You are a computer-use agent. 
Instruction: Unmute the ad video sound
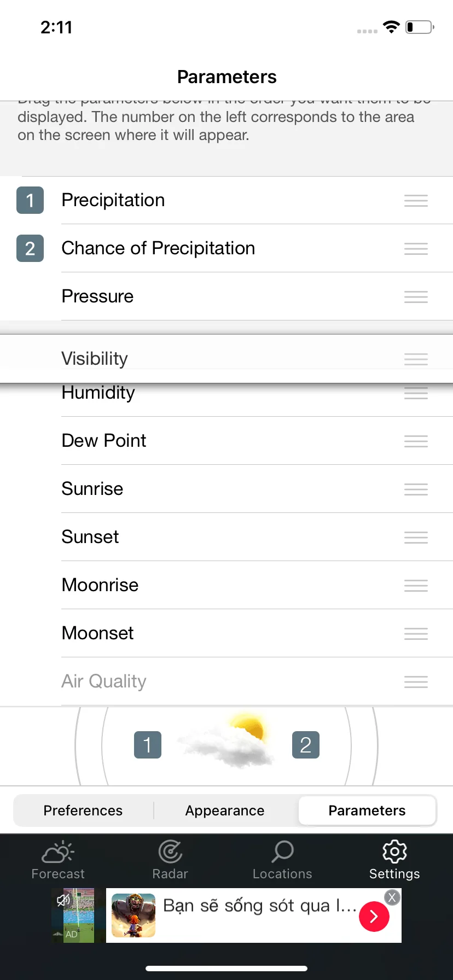63,900
